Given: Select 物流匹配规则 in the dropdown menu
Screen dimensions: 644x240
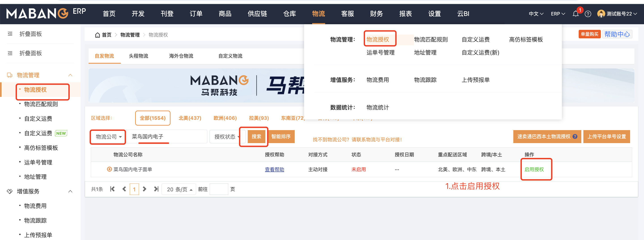Looking at the screenshot, I should point(431,39).
